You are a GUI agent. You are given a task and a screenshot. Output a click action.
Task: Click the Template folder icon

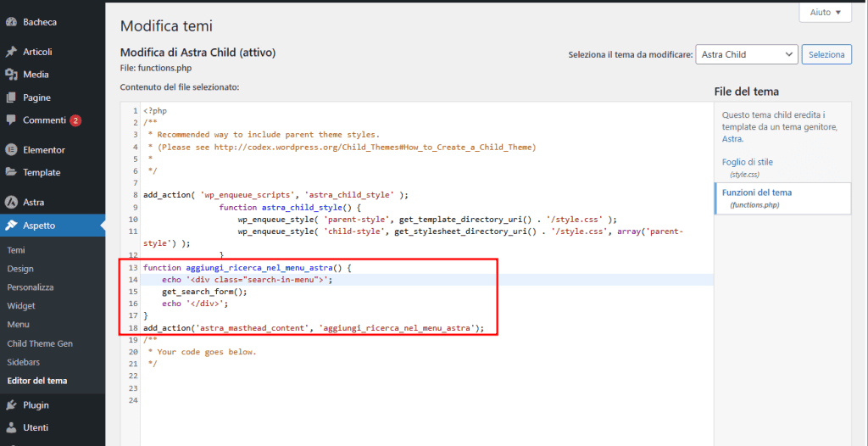click(x=10, y=172)
